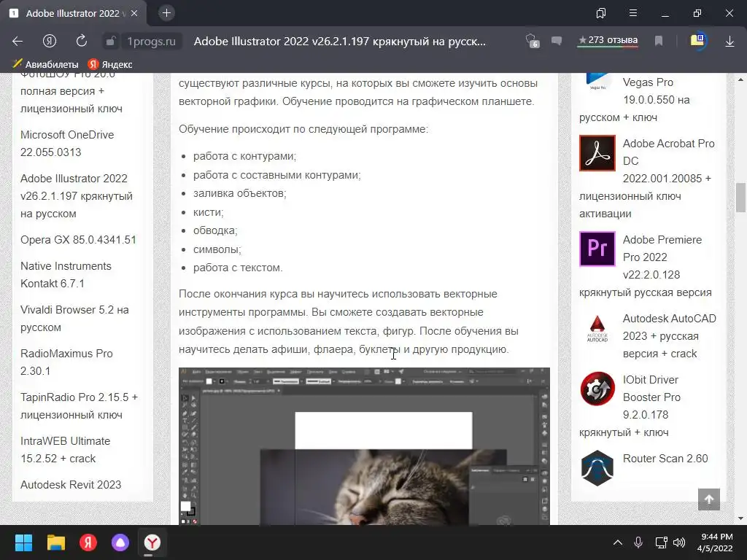Open Adobe Illustrator 2022 v26.2.1.197 sidebar link
Viewport: 747px width, 560px height.
point(77,195)
